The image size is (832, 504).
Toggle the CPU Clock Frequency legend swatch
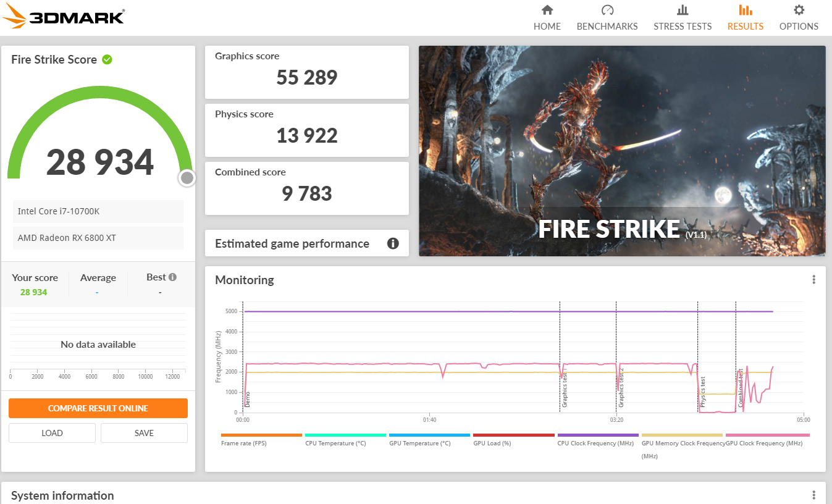[x=598, y=435]
